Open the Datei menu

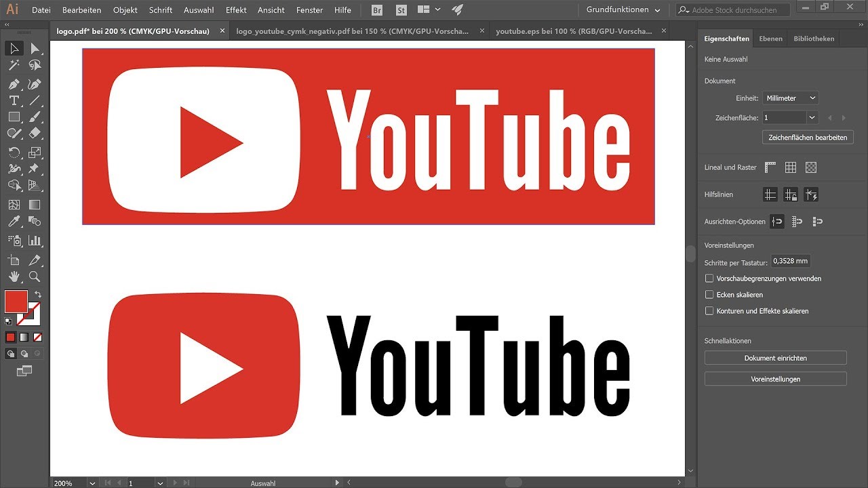(x=41, y=10)
